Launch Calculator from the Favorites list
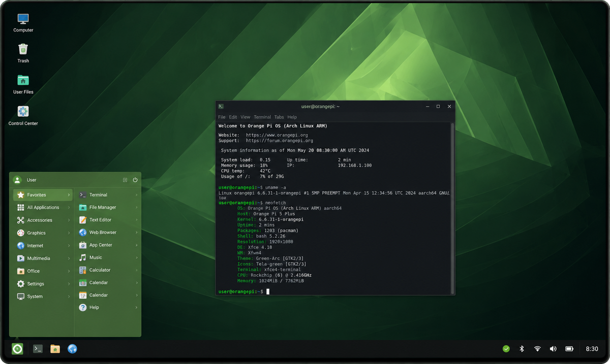610x364 pixels. (108, 270)
